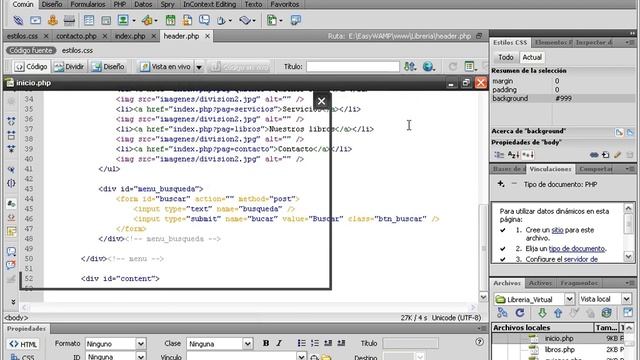Screen dimensions: 640x360
Task: Click the script insert icon
Action: [245, 20]
